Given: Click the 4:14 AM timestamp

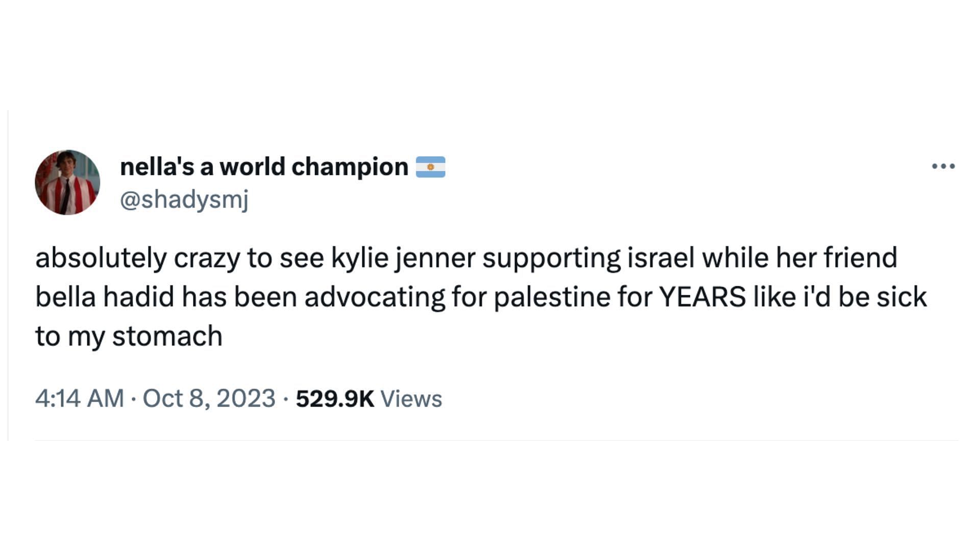Looking at the screenshot, I should point(80,398).
